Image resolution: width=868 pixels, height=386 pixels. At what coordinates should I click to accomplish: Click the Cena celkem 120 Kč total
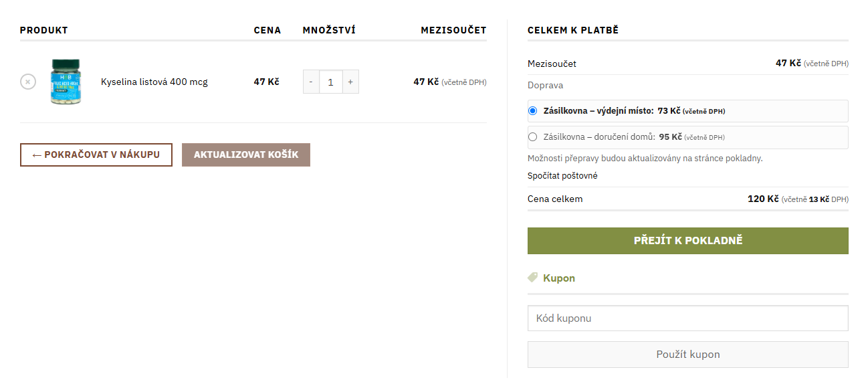tap(762, 199)
